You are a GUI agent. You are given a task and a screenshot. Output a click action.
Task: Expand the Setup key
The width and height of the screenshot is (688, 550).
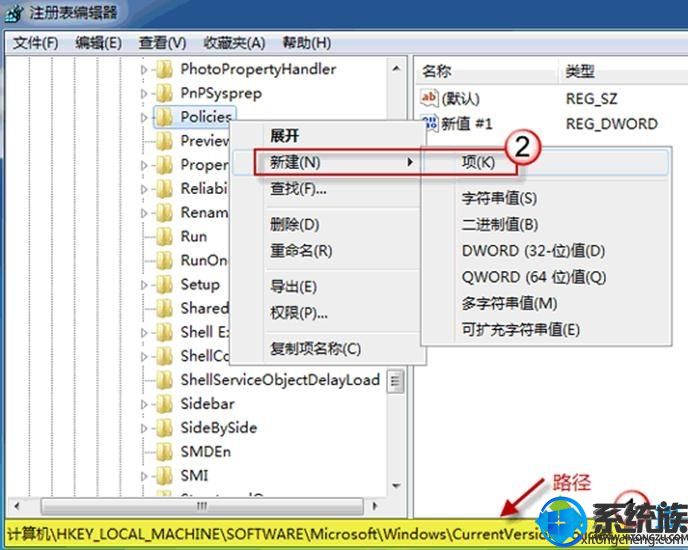(x=144, y=285)
